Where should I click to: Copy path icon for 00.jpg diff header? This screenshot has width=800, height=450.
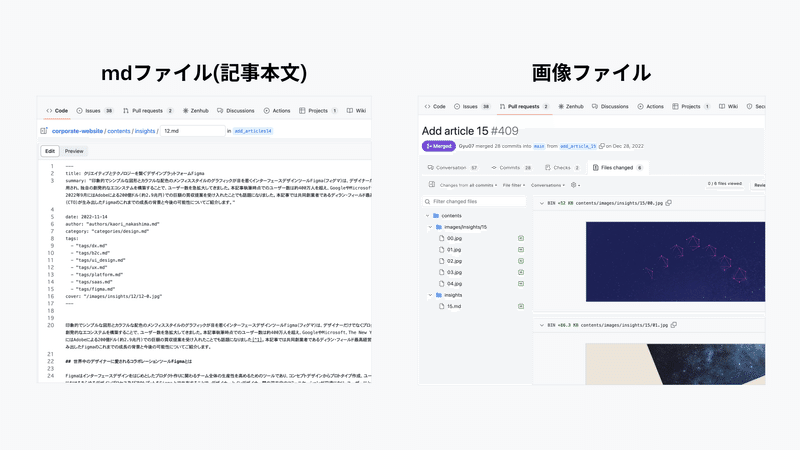click(668, 203)
